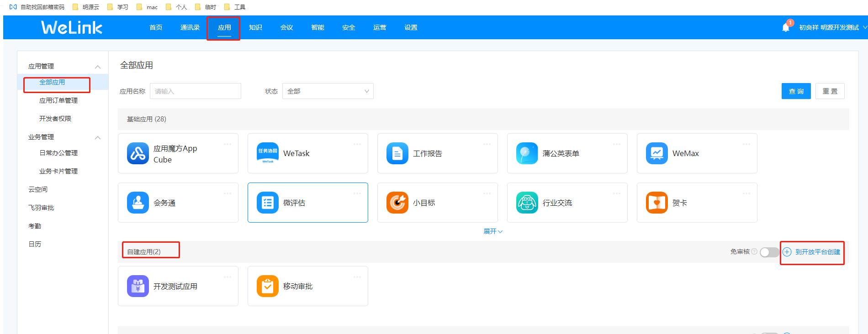Click the 重置 button
The height and width of the screenshot is (334, 868).
pos(830,91)
